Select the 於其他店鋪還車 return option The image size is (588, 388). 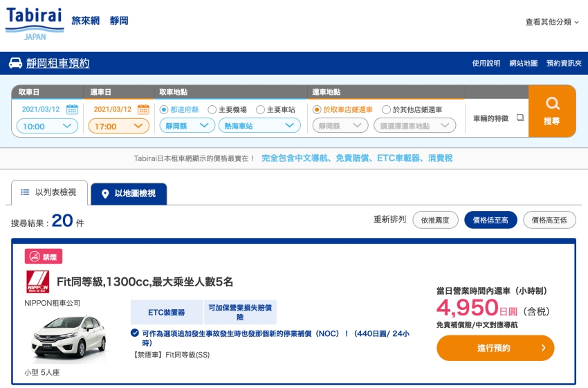(386, 109)
